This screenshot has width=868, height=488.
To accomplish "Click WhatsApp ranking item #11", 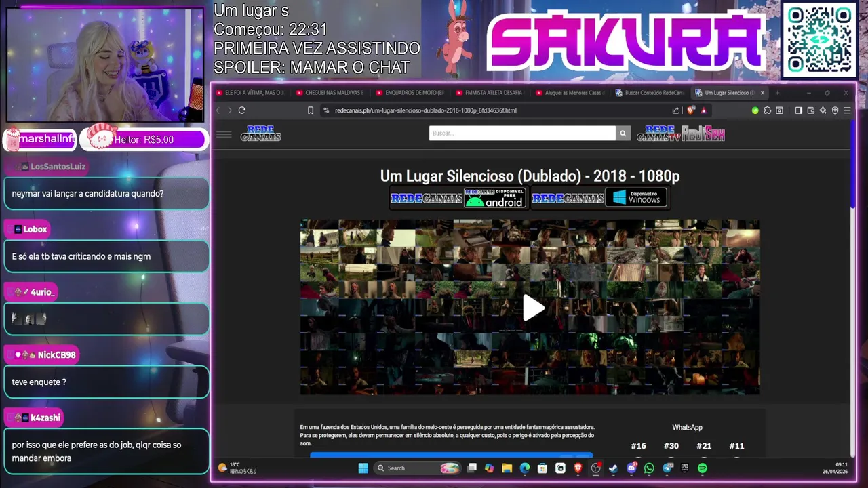I will point(736,446).
